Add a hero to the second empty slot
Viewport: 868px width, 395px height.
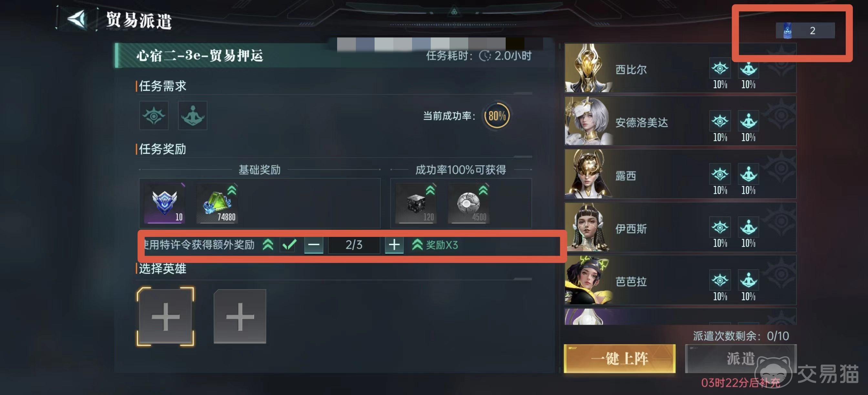tap(240, 317)
